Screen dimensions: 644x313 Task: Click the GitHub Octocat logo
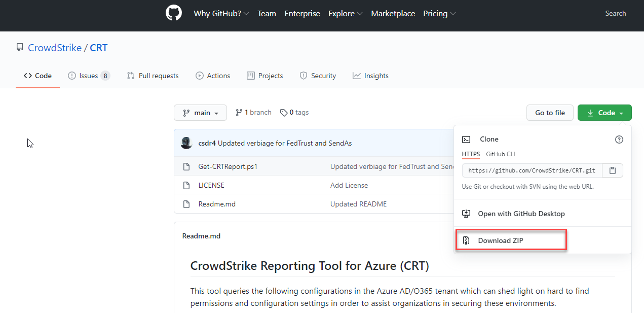(x=173, y=13)
